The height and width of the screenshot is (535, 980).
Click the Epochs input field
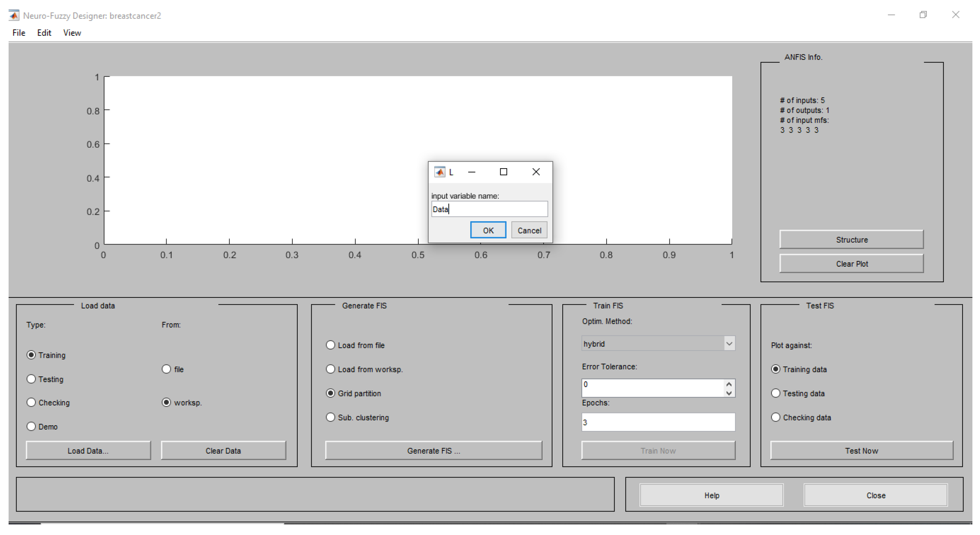pos(658,422)
